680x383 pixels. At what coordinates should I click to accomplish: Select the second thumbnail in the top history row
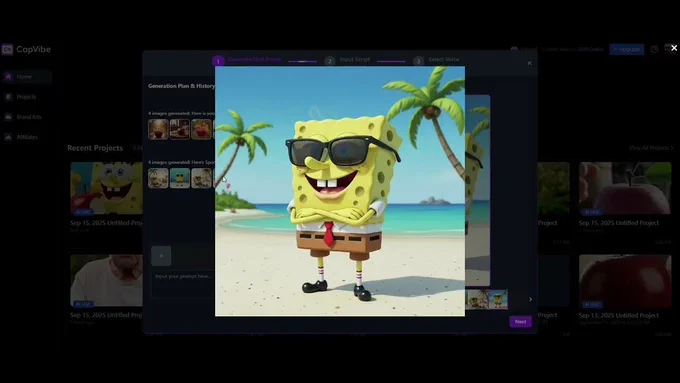coord(180,129)
